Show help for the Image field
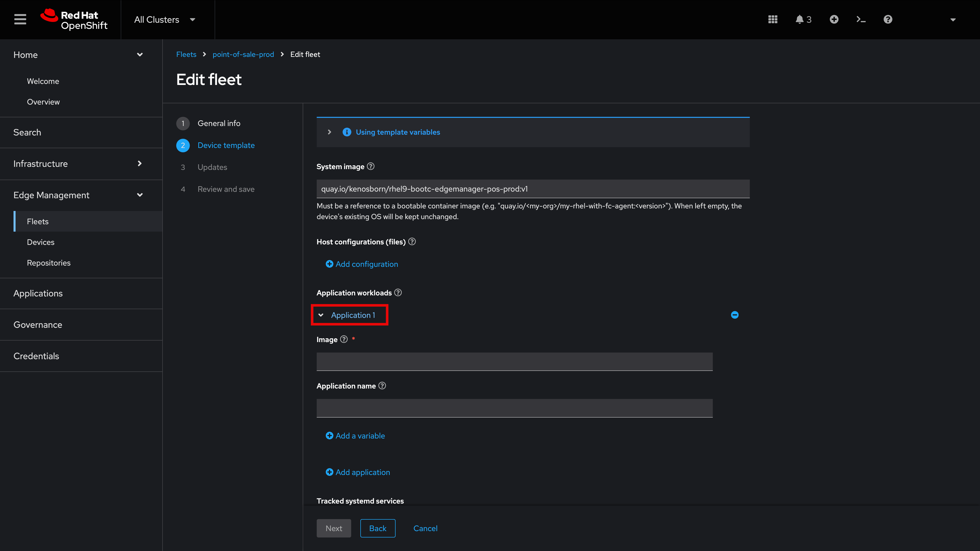 344,339
